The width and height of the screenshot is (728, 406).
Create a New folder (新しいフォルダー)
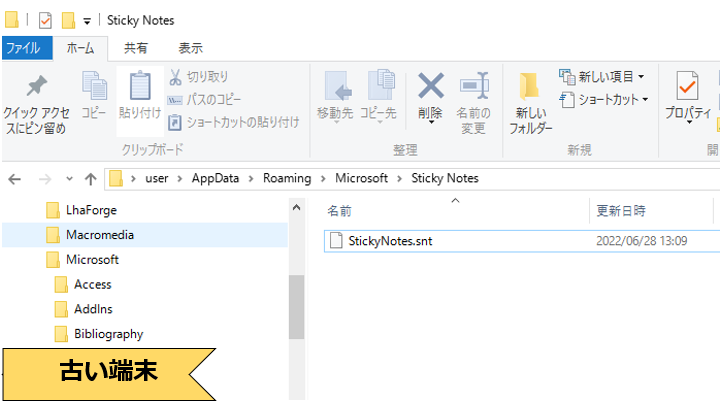coord(531,103)
